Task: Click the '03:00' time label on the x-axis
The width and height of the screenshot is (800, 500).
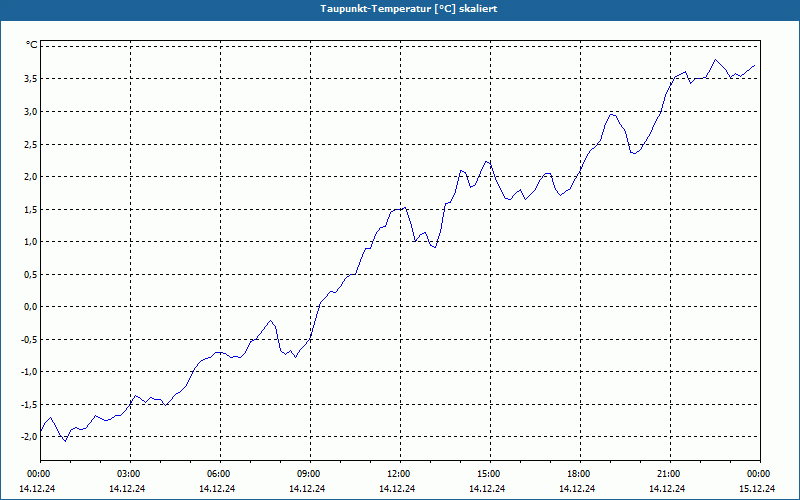Action: [131, 474]
